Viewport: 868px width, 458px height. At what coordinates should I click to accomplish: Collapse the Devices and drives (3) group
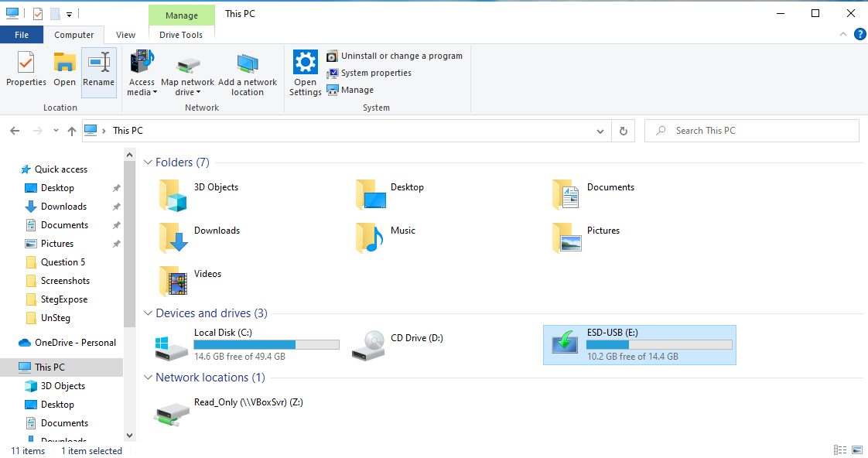click(148, 313)
